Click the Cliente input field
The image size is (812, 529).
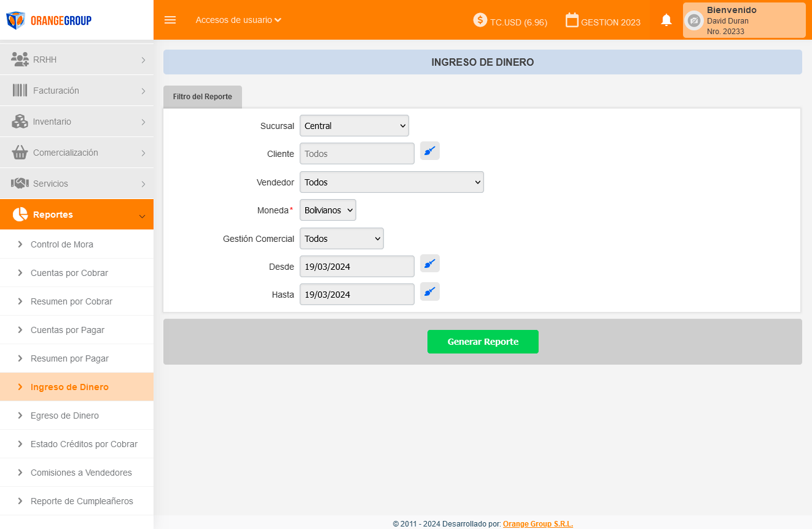[357, 154]
